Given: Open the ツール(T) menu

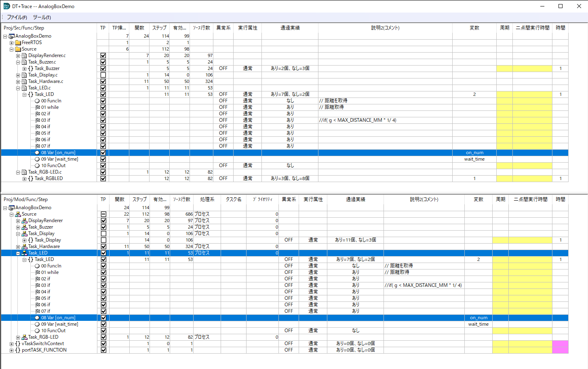Looking at the screenshot, I should (x=42, y=17).
